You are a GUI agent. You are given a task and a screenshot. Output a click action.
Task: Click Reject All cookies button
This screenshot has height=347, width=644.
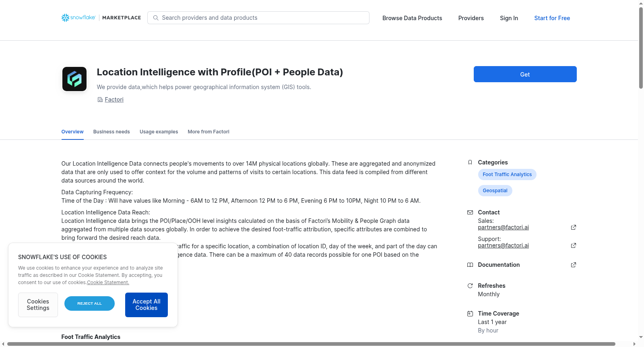(89, 303)
